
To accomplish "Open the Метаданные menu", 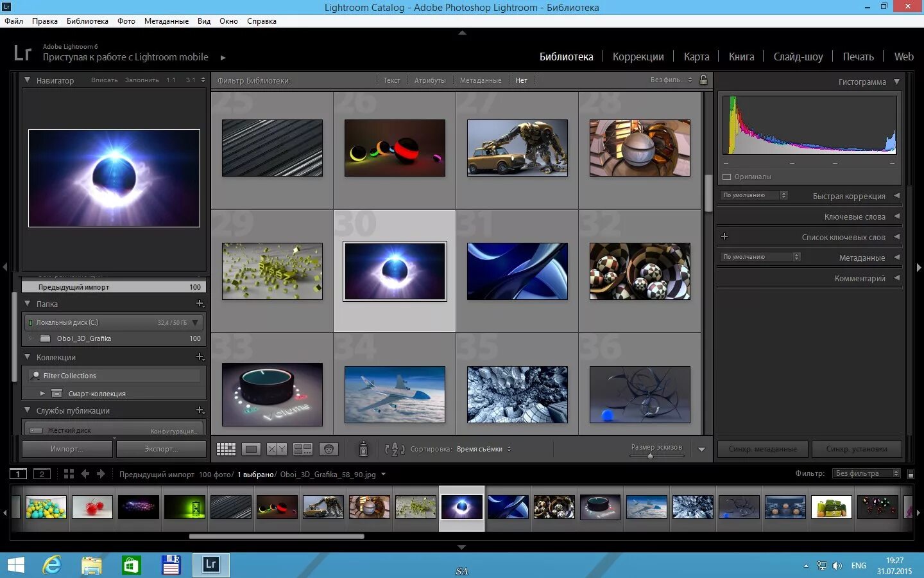I will pyautogui.click(x=166, y=21).
